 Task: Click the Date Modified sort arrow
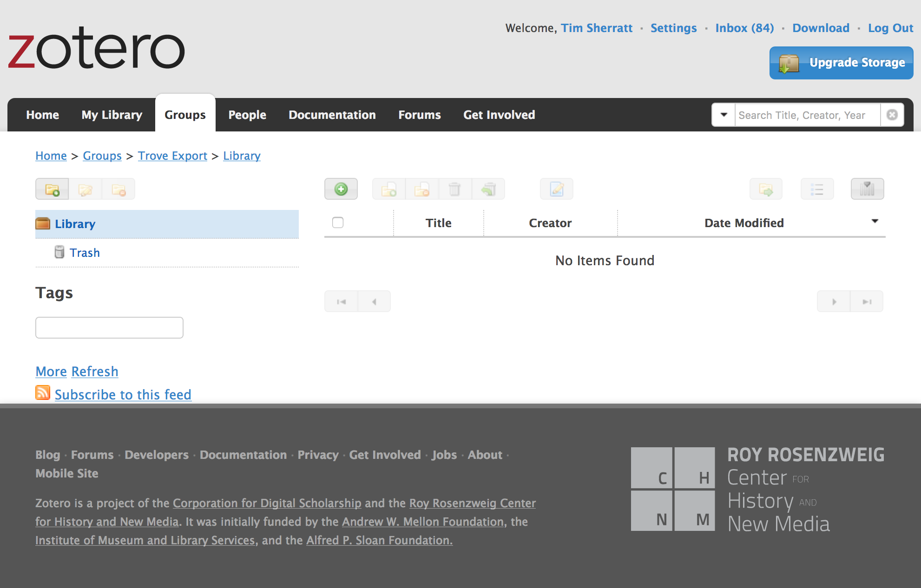[875, 222]
